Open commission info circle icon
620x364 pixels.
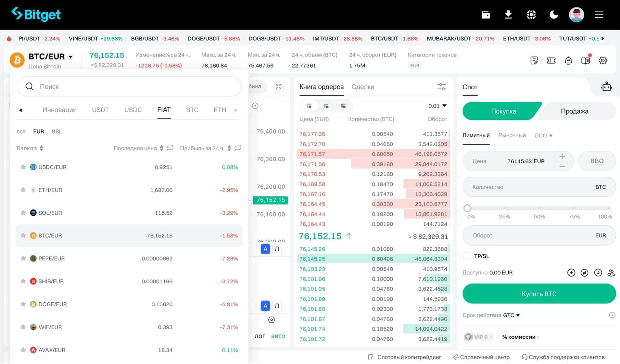[612, 315]
